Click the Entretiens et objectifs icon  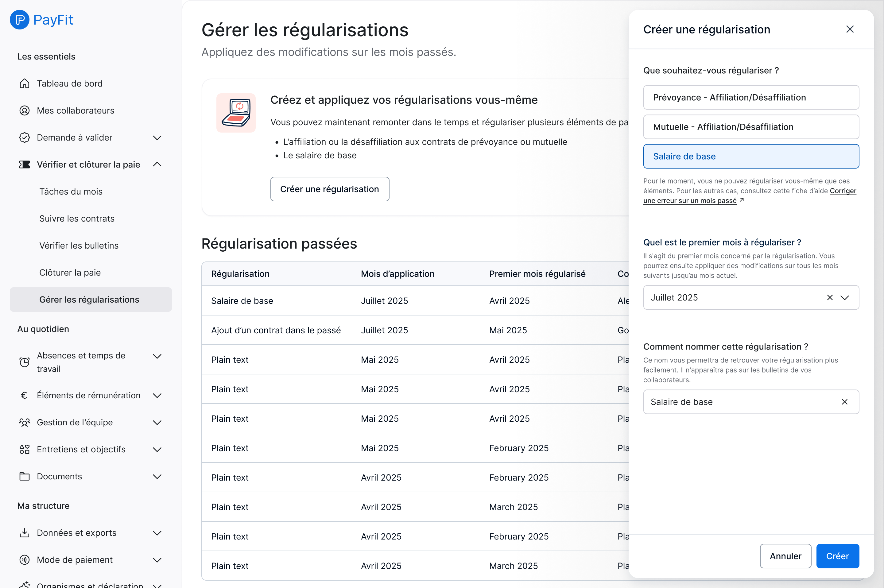(x=24, y=449)
